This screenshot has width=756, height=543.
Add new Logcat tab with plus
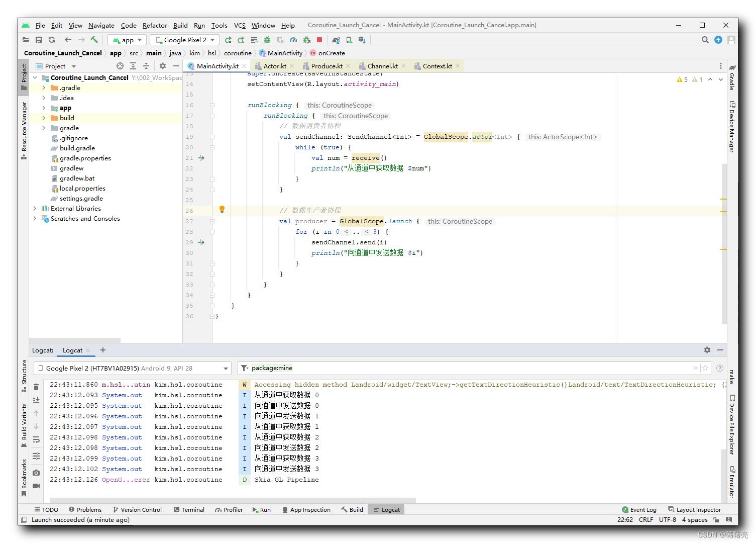coord(103,350)
